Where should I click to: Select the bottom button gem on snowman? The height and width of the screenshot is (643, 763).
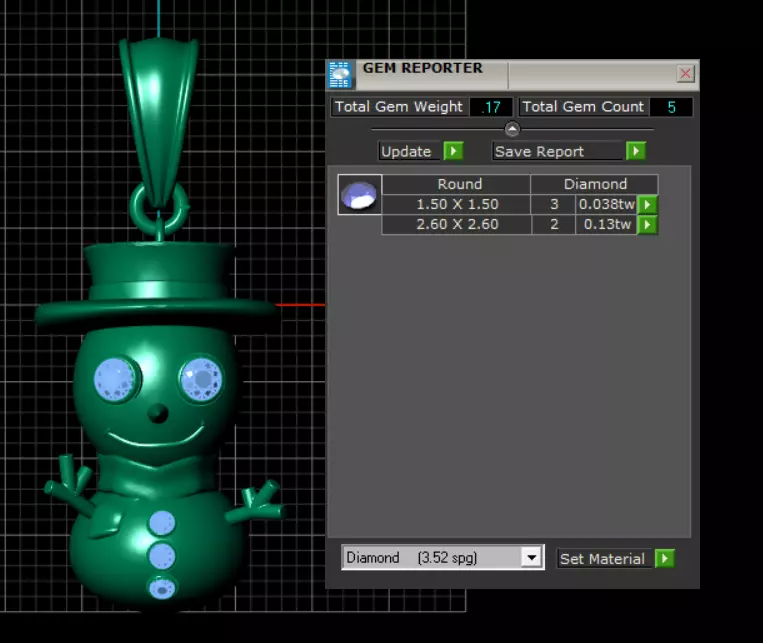[x=162, y=588]
